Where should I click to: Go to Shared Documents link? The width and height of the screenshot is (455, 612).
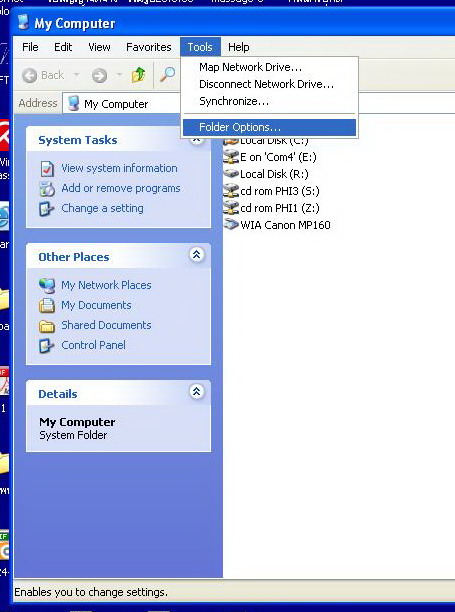[x=106, y=325]
